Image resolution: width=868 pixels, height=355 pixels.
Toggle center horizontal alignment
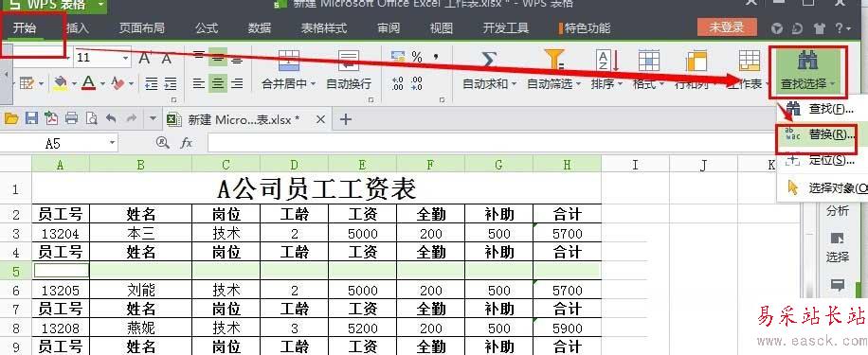(218, 83)
